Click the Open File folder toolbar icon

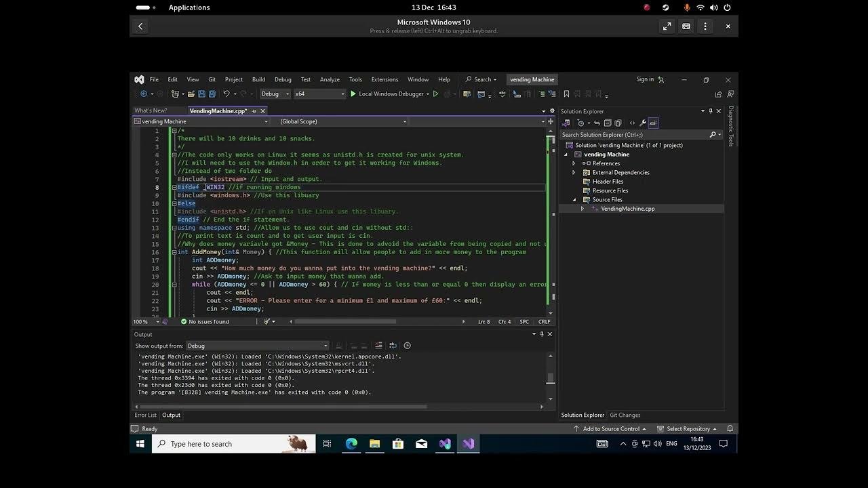pos(191,94)
